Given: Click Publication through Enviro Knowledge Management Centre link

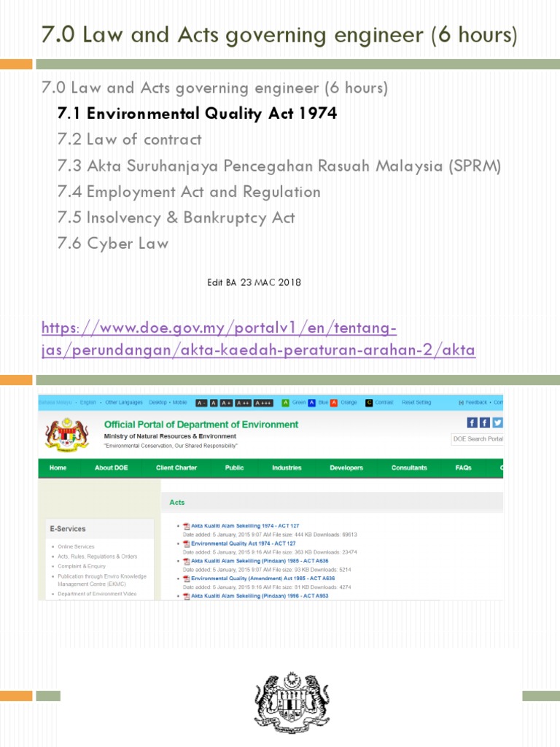Looking at the screenshot, I should 102,580.
